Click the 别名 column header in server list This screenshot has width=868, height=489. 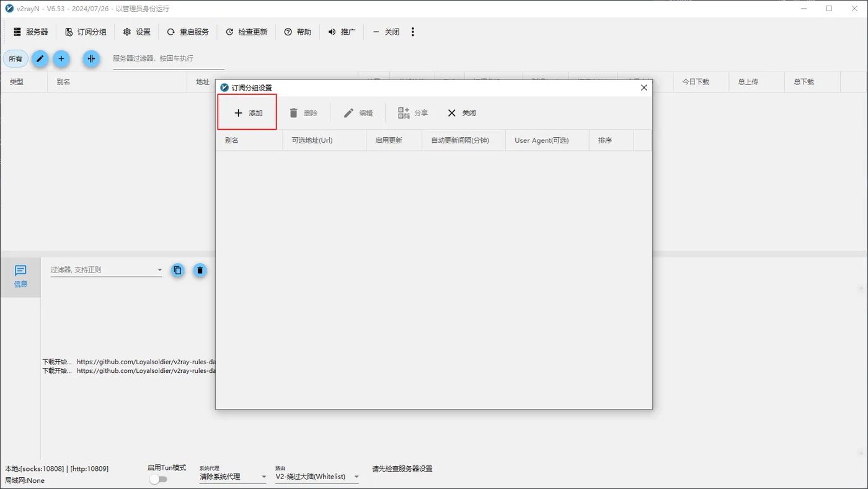(x=117, y=82)
